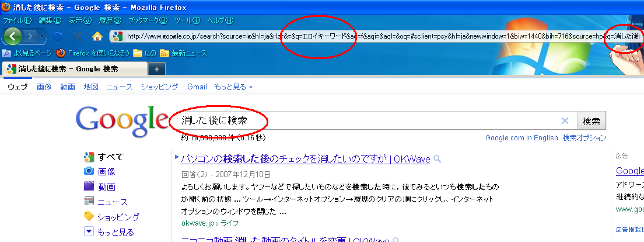Open よく見るページ bookmark folder
Screen dimensions: 644x242
pos(27,53)
